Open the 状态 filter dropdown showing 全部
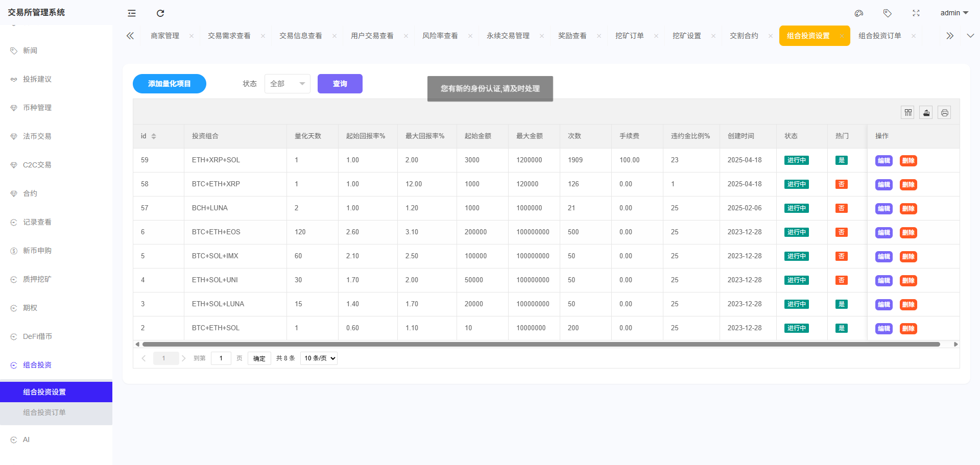The image size is (980, 465). 287,83
